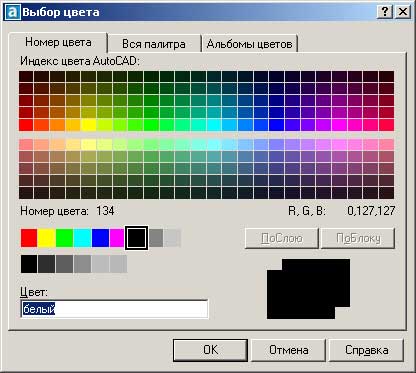Click the AutoCAD title bar icon
The image size is (416, 373).
[x=13, y=12]
